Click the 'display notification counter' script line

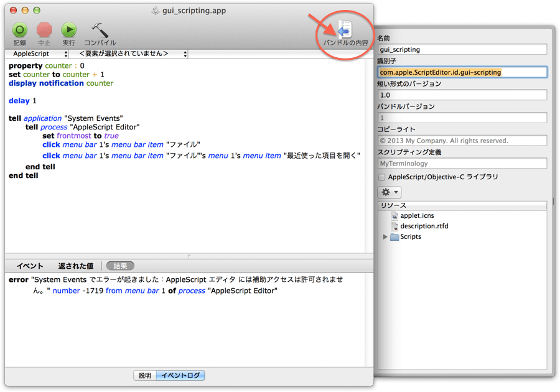(x=61, y=83)
